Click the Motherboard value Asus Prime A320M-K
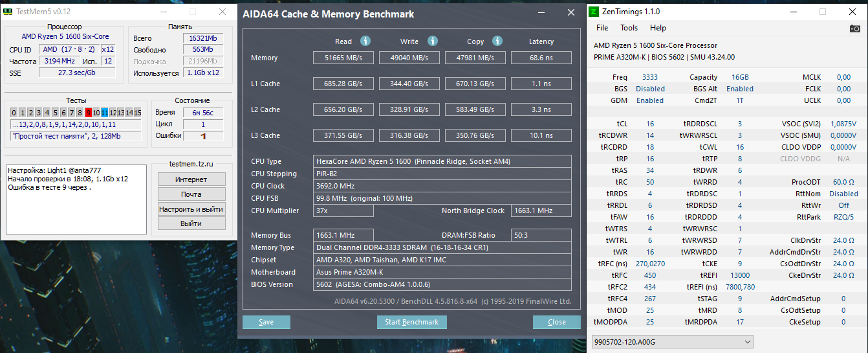 442,272
